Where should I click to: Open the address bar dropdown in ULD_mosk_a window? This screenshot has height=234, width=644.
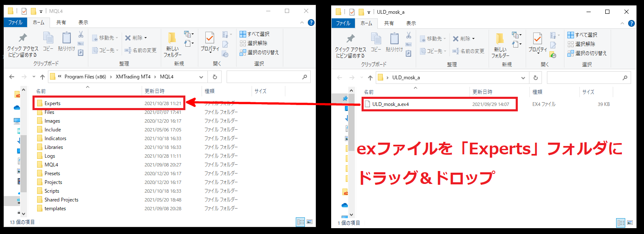[524, 78]
